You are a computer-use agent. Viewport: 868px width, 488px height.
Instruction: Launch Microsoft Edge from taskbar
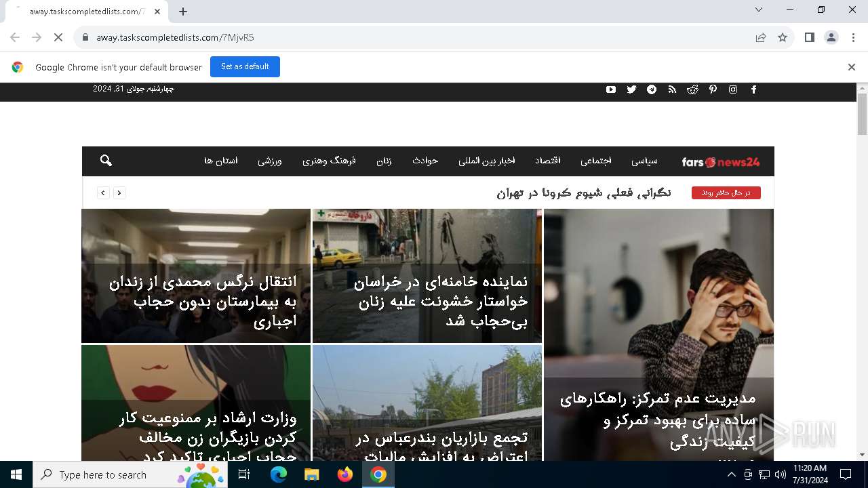279,474
